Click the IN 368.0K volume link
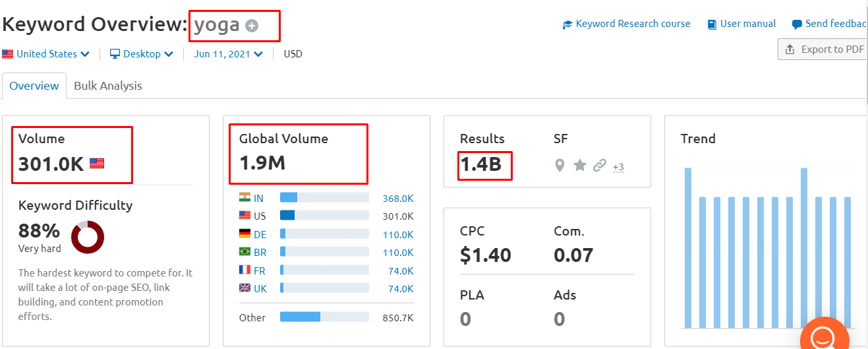This screenshot has height=349, width=868. pos(398,198)
